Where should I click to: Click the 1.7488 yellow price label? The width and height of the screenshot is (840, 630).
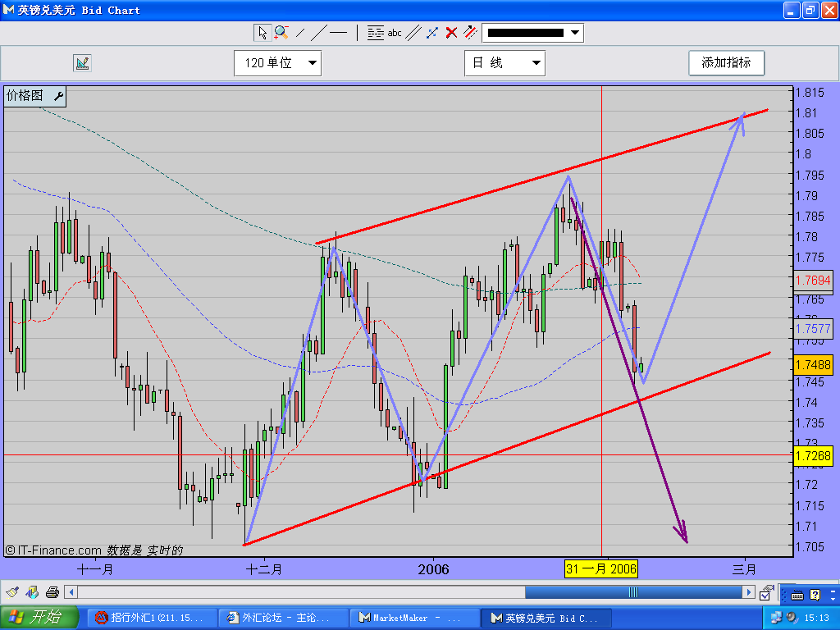coord(813,365)
